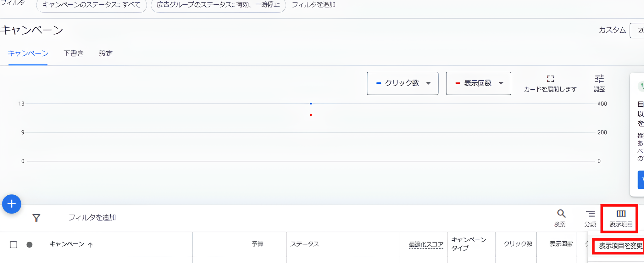Switch to the 下書き tab
Viewport: 644px width, 263px height.
(x=74, y=53)
